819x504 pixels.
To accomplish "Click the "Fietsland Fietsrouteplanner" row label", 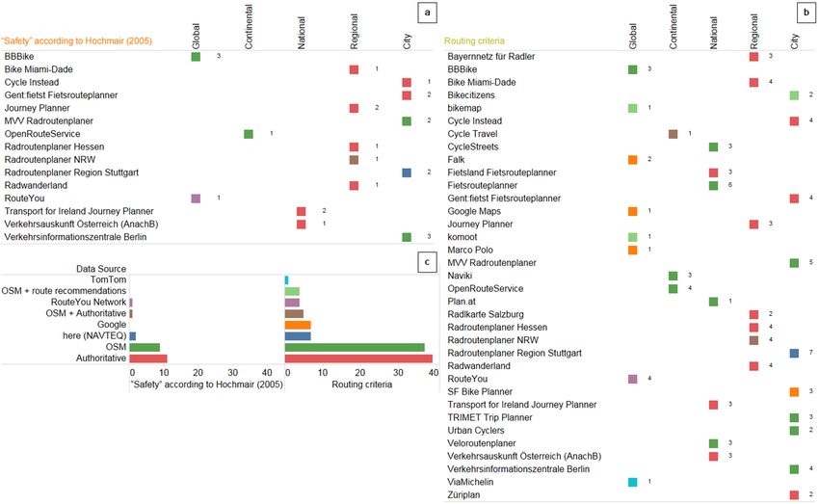I will [x=501, y=172].
